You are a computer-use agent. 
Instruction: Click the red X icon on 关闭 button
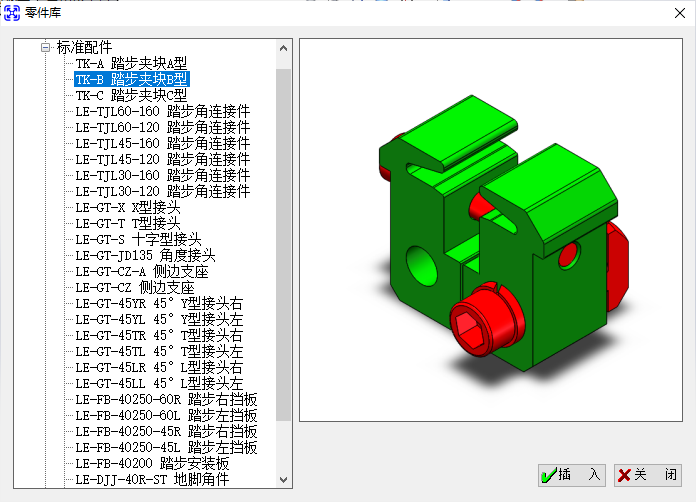[624, 475]
